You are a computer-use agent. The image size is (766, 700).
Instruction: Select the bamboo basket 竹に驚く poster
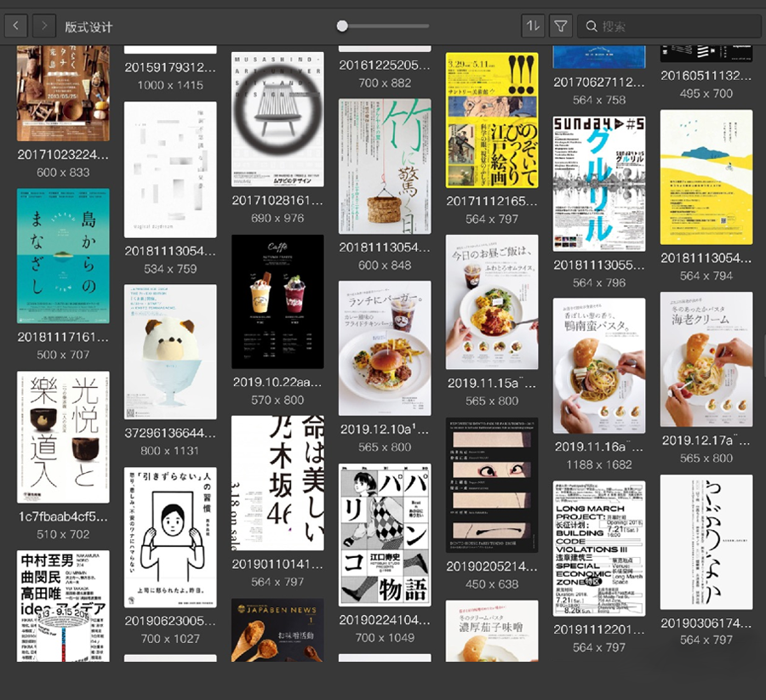coord(385,167)
